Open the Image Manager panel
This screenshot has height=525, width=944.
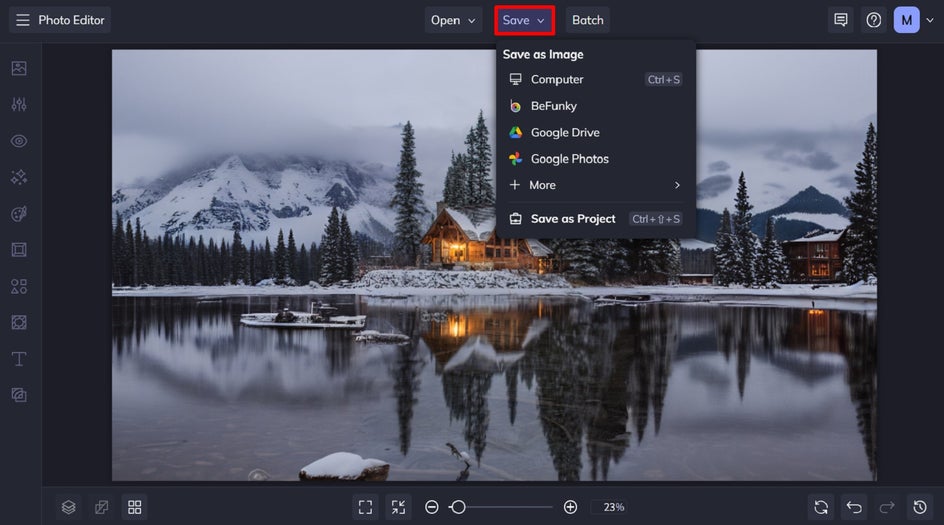tap(19, 68)
